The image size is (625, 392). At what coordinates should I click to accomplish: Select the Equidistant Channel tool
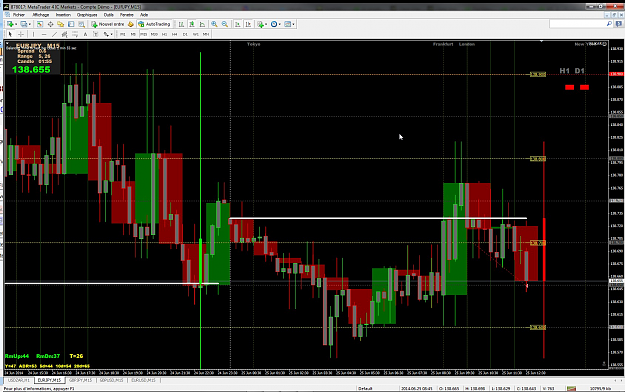(65, 34)
